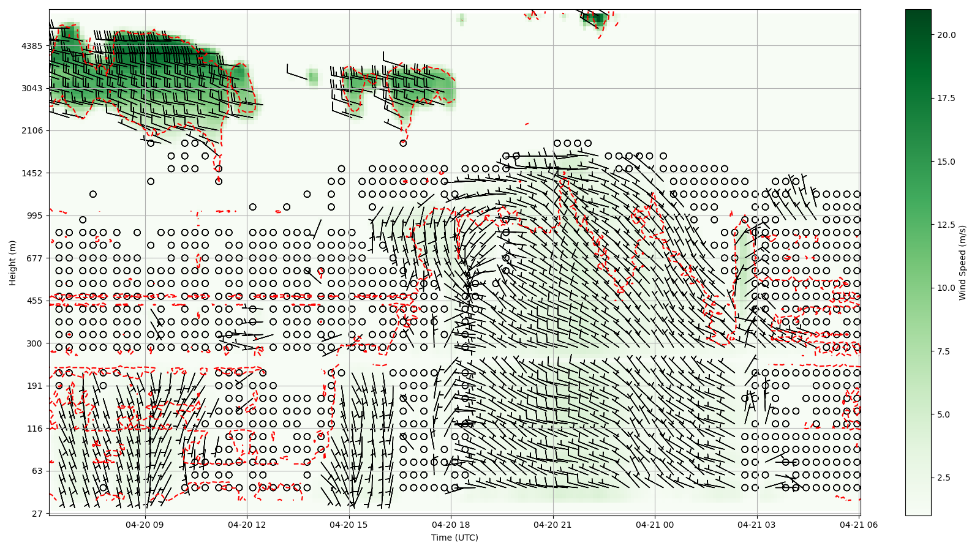Select the 2106 height tick label
The height and width of the screenshot is (551, 980).
32,130
